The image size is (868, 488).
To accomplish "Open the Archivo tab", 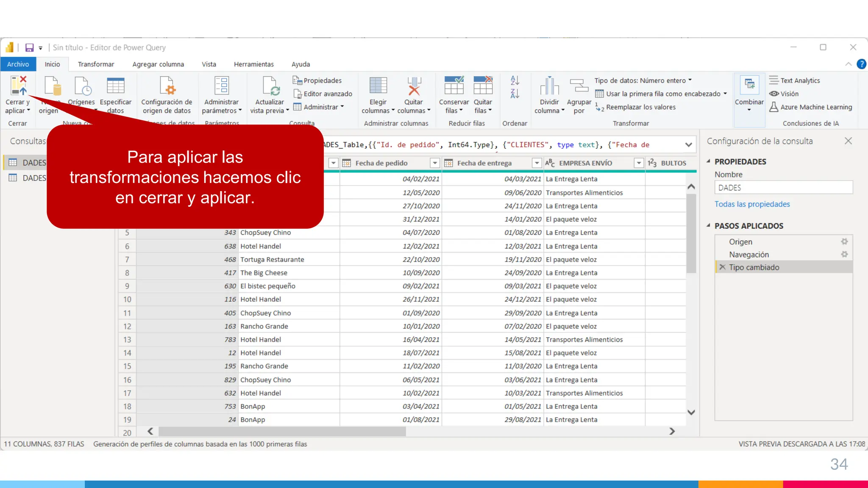I will [x=18, y=64].
